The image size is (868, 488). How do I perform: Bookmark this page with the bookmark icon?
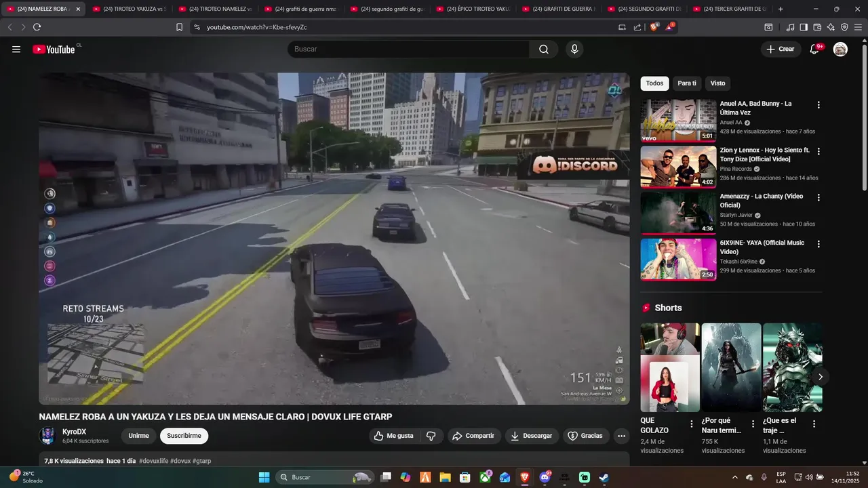click(x=179, y=27)
